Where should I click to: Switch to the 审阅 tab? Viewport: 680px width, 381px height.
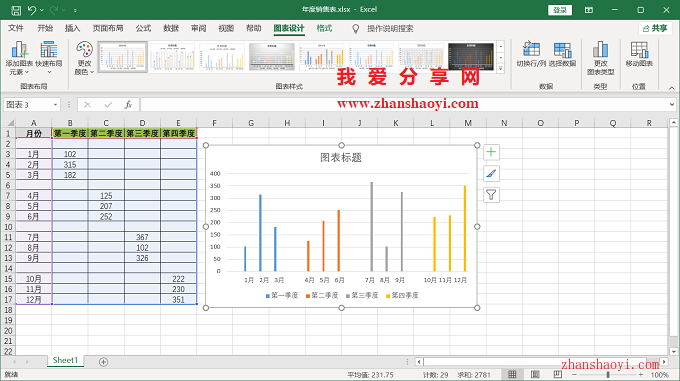(x=199, y=28)
